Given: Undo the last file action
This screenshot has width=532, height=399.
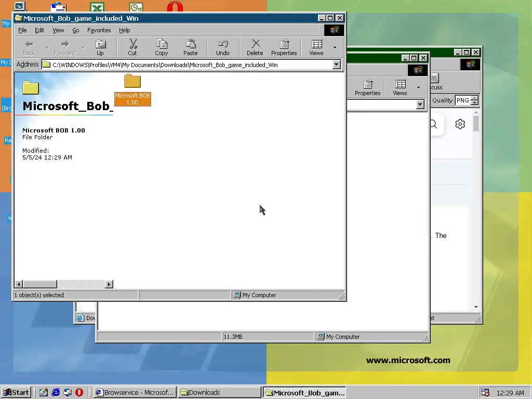Looking at the screenshot, I should (x=222, y=47).
